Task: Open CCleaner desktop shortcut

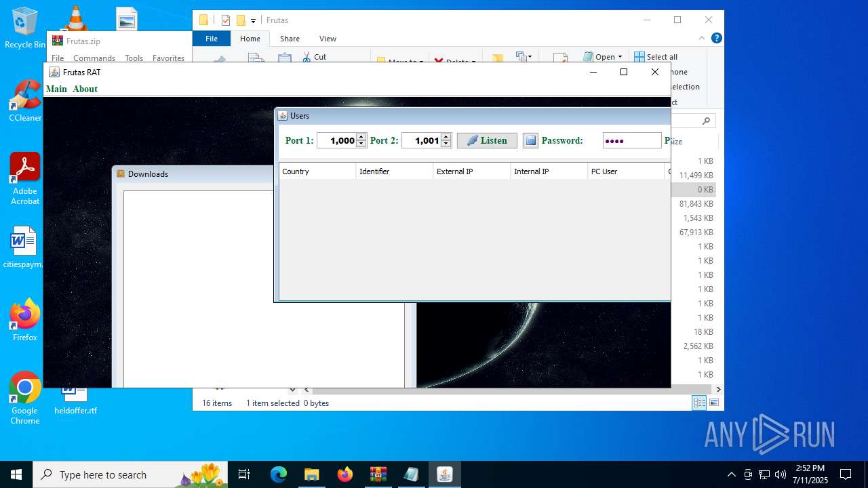Action: tap(25, 101)
